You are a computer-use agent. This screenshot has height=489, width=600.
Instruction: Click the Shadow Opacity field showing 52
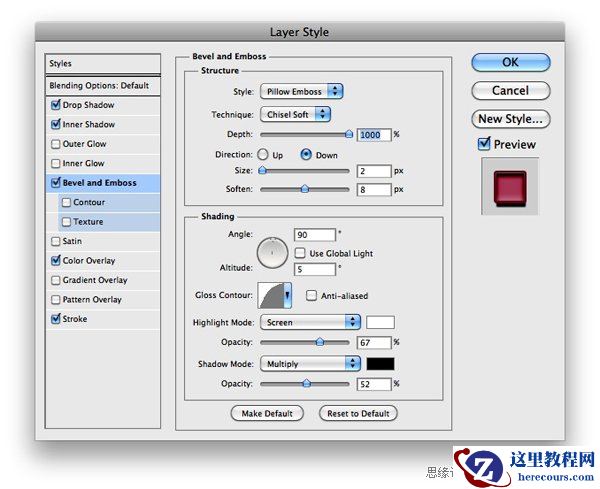(x=374, y=384)
